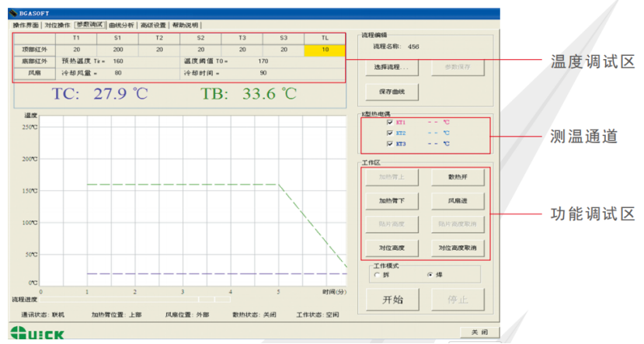644x344 pixels.
Task: Open the 曲线分析 tab
Action: (120, 25)
